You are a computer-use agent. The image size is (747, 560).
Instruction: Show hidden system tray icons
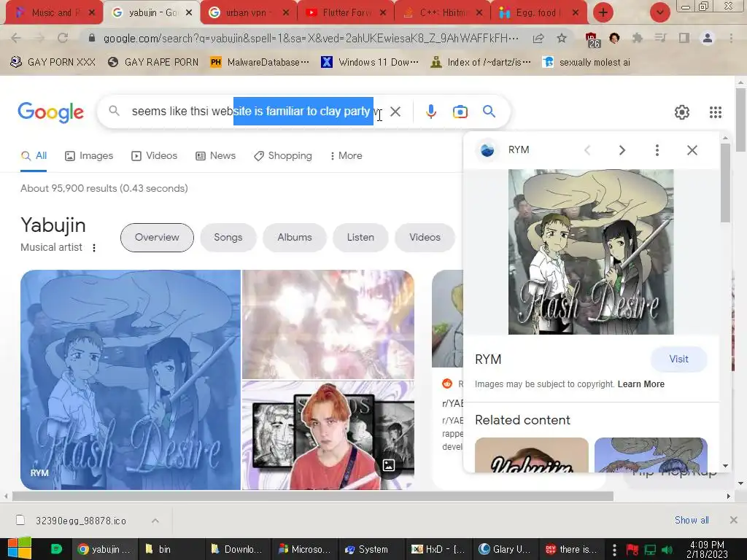point(614,550)
